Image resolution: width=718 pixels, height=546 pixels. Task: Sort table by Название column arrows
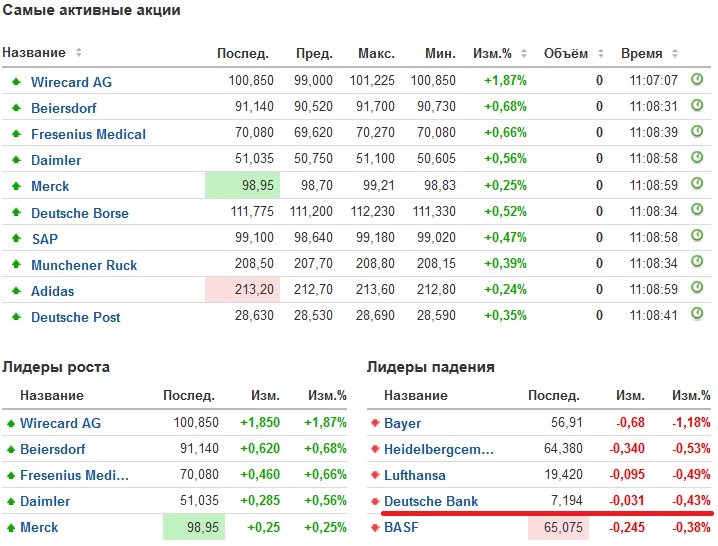coord(79,53)
